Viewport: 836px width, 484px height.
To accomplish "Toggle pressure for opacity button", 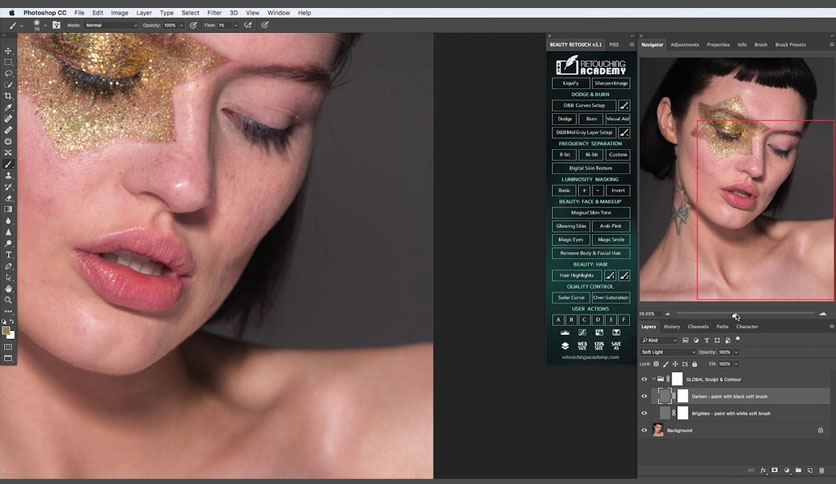I will point(194,25).
